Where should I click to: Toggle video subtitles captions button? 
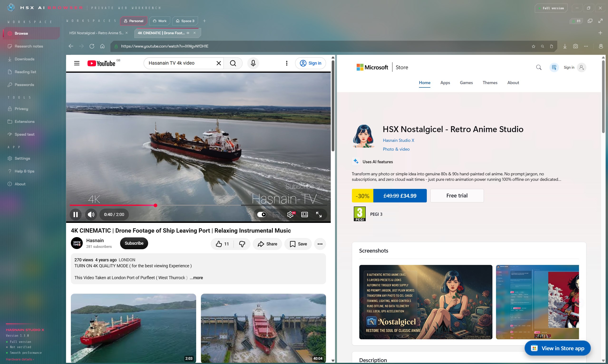point(276,215)
